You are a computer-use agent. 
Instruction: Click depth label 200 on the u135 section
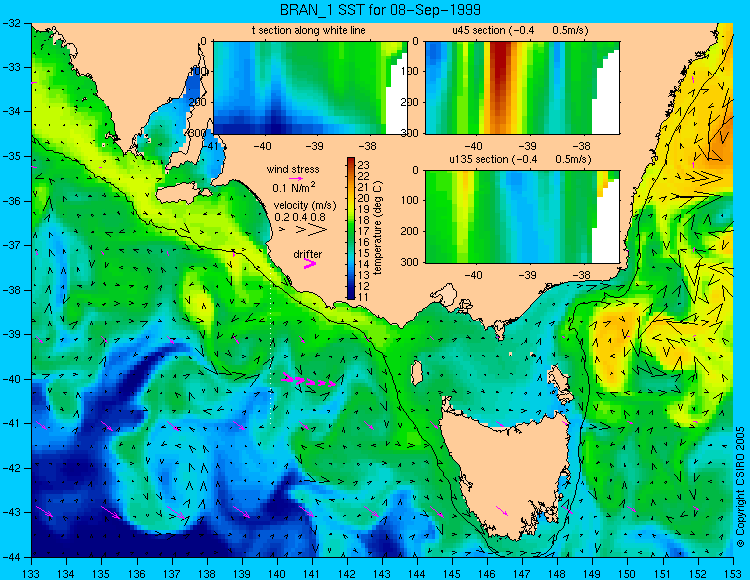[x=410, y=231]
